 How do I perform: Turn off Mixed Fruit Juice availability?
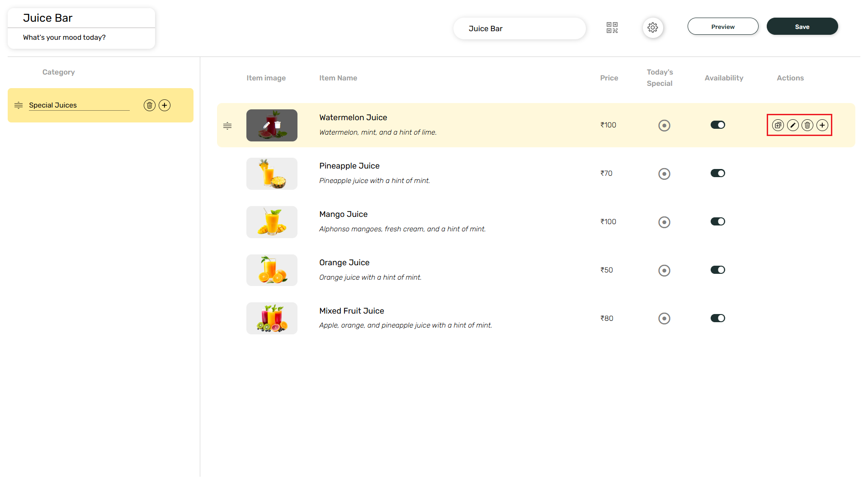[x=717, y=318]
